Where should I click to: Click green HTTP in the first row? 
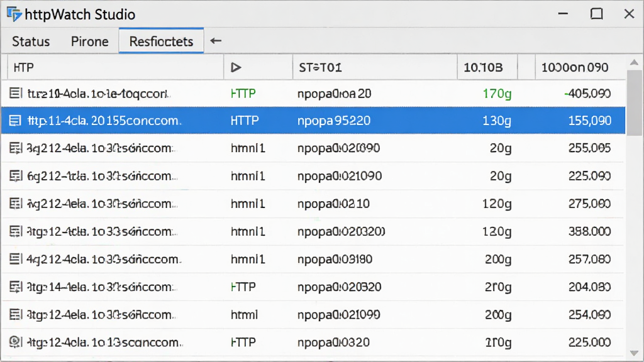click(243, 94)
